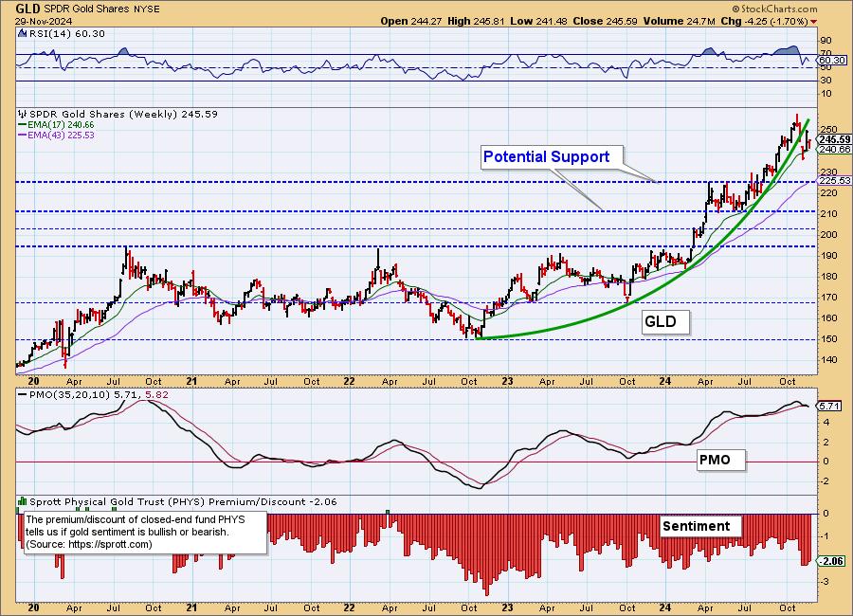Click the black PMO legend line marker
853x616 pixels.
pyautogui.click(x=23, y=395)
